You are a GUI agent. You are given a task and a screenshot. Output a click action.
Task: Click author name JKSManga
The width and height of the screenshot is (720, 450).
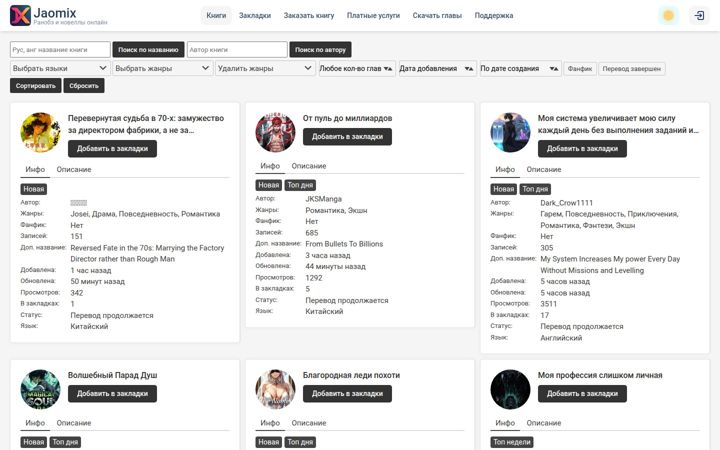[324, 199]
